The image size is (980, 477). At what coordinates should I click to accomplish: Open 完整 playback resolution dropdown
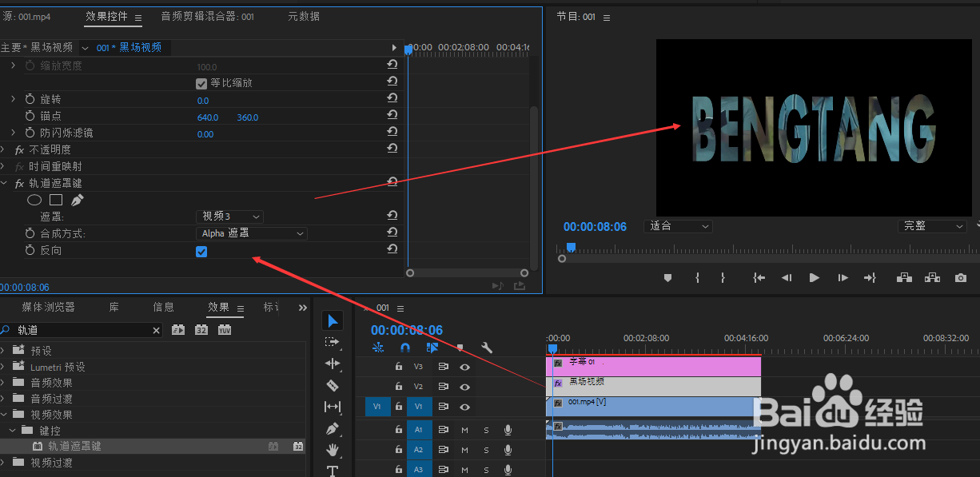pyautogui.click(x=932, y=226)
